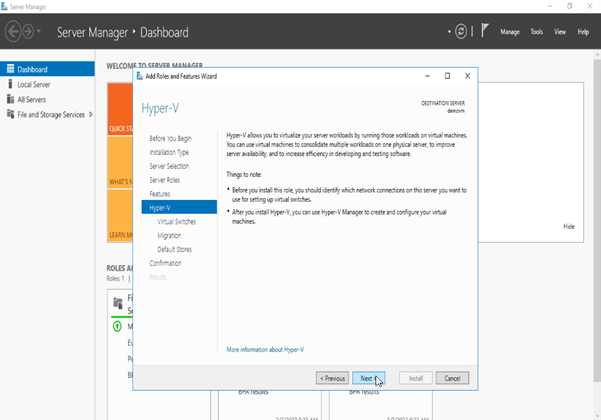Click the All Servers icon

tap(10, 99)
